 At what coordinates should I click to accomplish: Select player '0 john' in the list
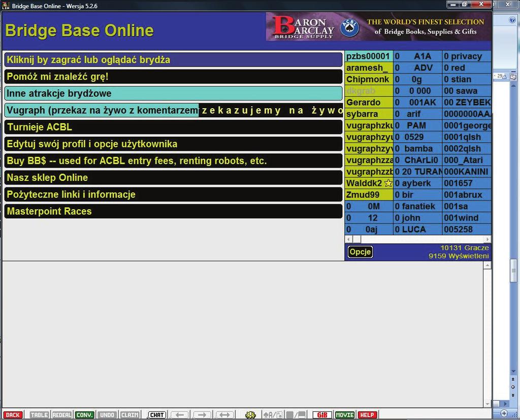coord(418,218)
